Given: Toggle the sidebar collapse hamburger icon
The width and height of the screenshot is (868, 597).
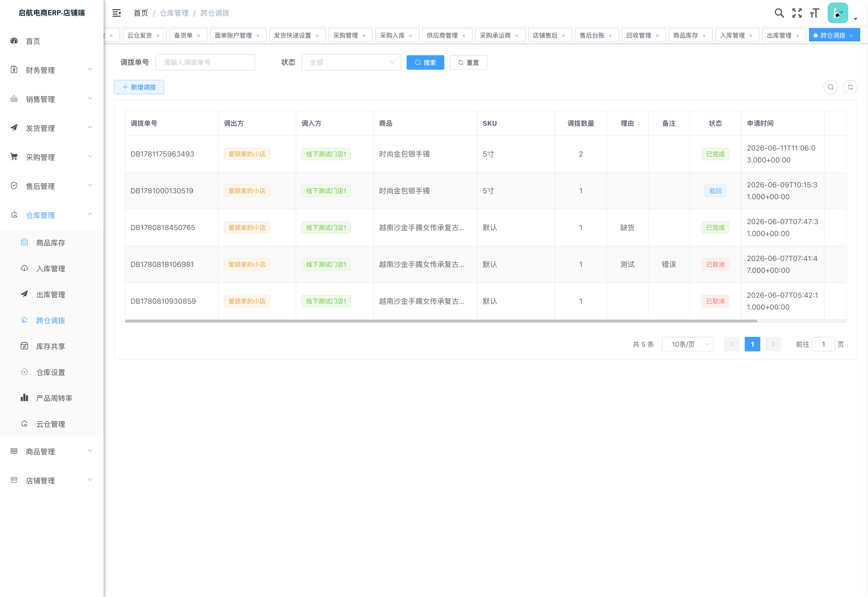Looking at the screenshot, I should tap(117, 13).
